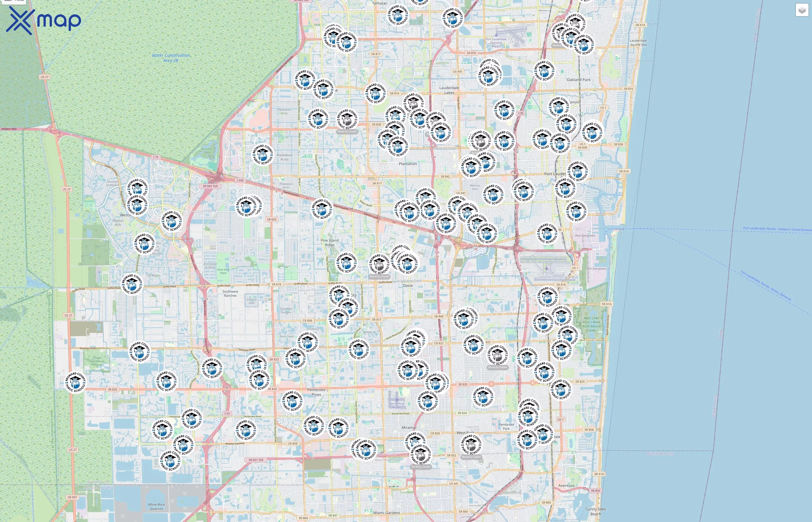Select school marker above Pine Island Ridge near Nob Hill Road
The width and height of the screenshot is (812, 522).
point(322,209)
